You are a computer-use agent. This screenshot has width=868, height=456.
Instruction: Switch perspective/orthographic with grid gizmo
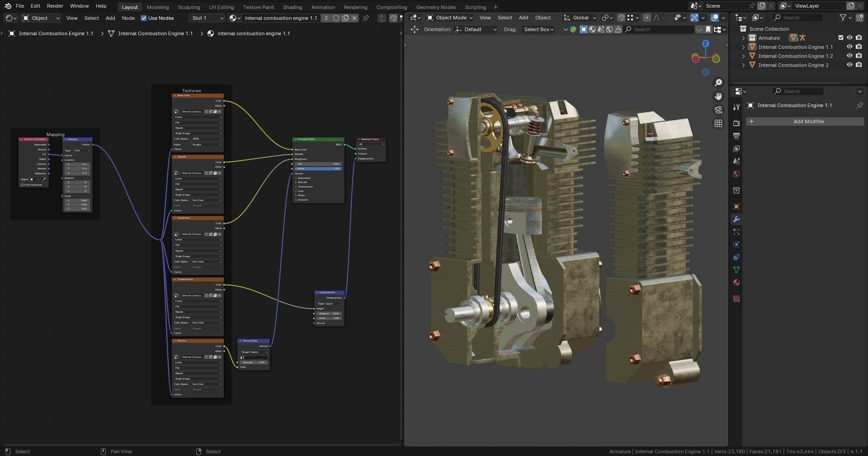(718, 123)
